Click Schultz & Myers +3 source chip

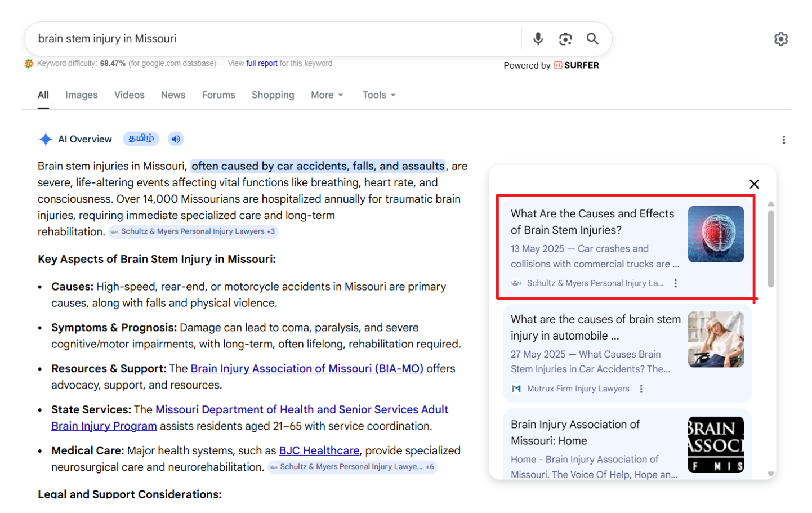[193, 231]
